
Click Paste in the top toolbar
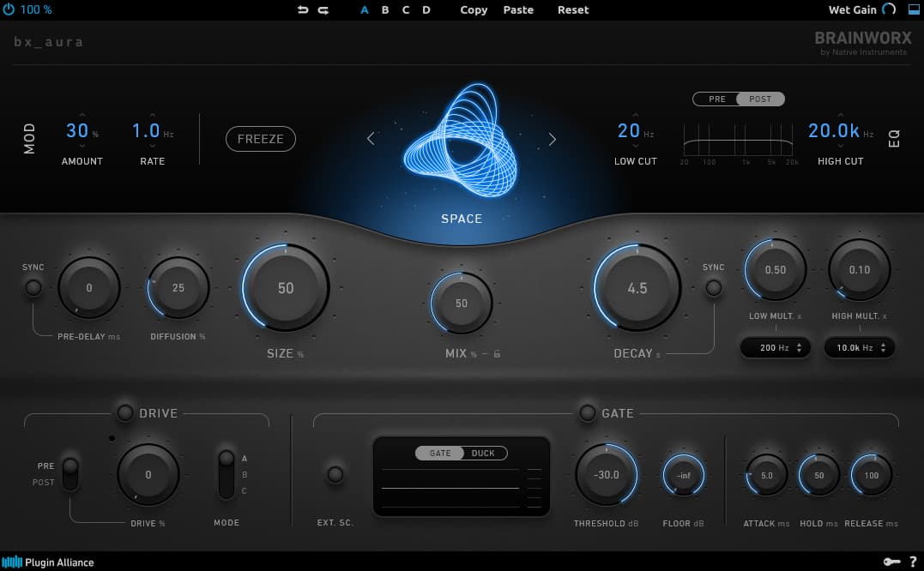click(518, 10)
